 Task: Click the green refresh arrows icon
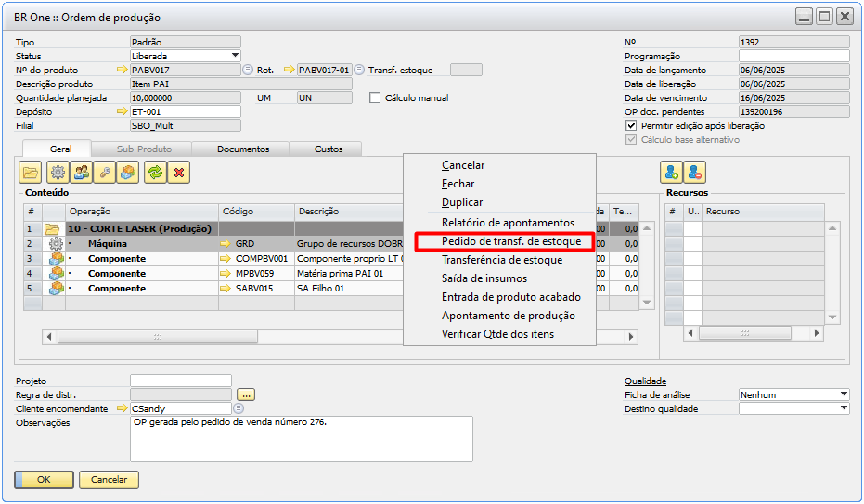tap(155, 172)
